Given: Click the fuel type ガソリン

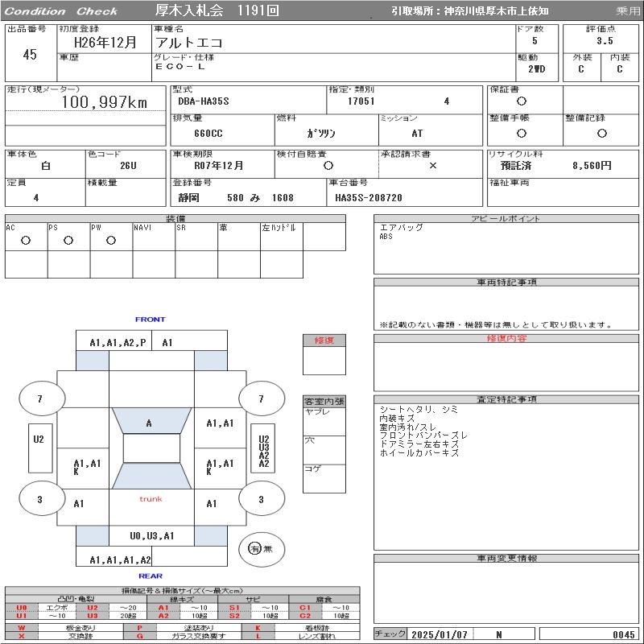Looking at the screenshot, I should [x=321, y=133].
